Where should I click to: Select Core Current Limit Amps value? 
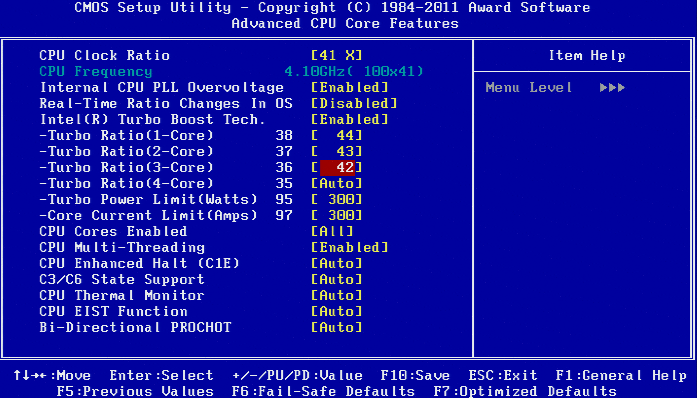click(x=336, y=216)
